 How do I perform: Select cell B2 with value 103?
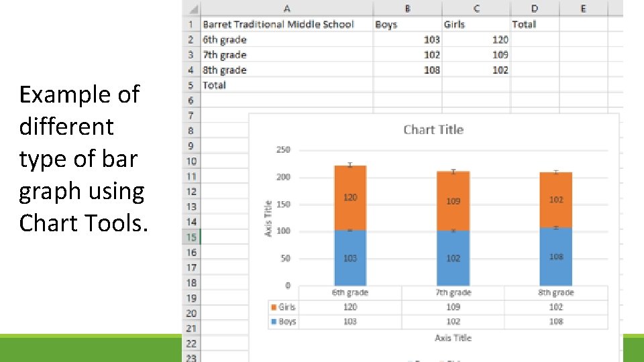pos(407,40)
